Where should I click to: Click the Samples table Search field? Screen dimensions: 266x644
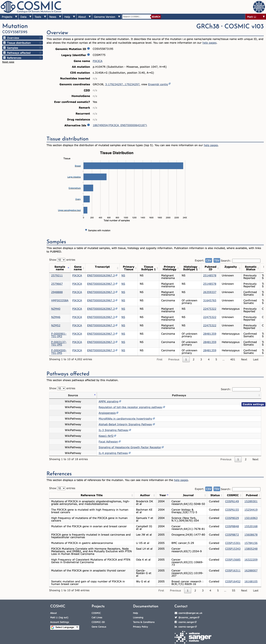point(246,261)
